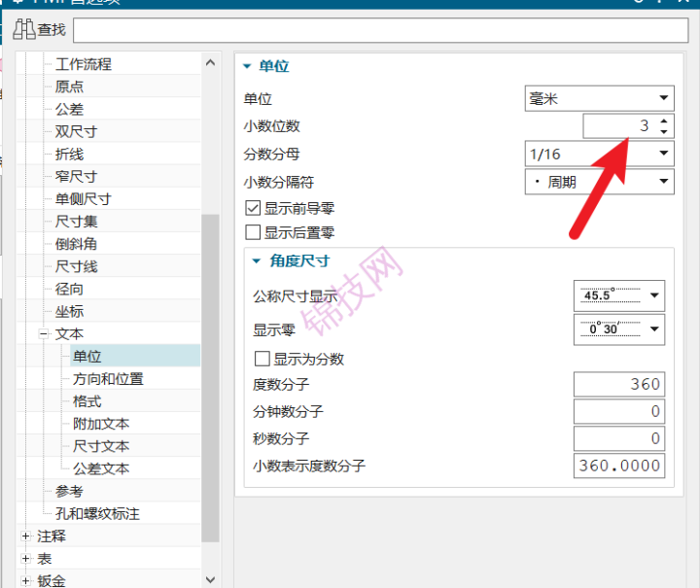Select 倒斜角 tree item
Viewport: 700px width, 588px height.
77,244
